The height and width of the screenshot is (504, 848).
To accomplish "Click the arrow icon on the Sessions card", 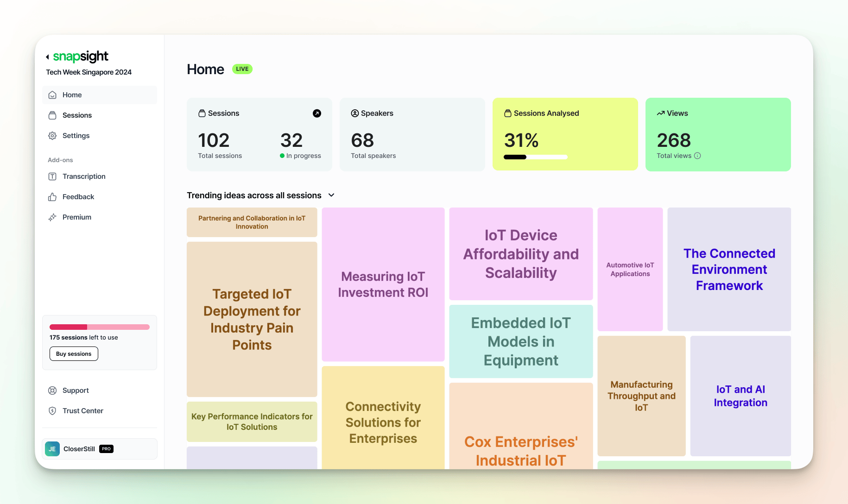I will pos(317,113).
